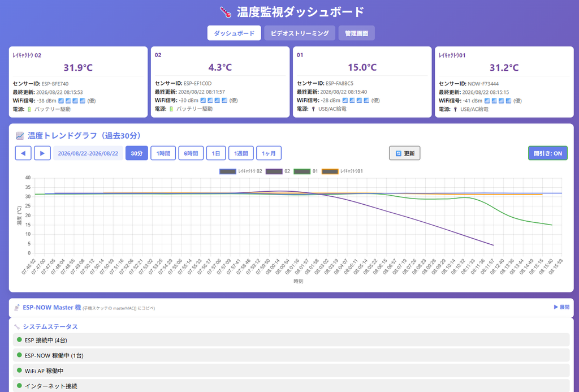Switch to the 管理画面 tab
The height and width of the screenshot is (392, 579).
click(356, 33)
